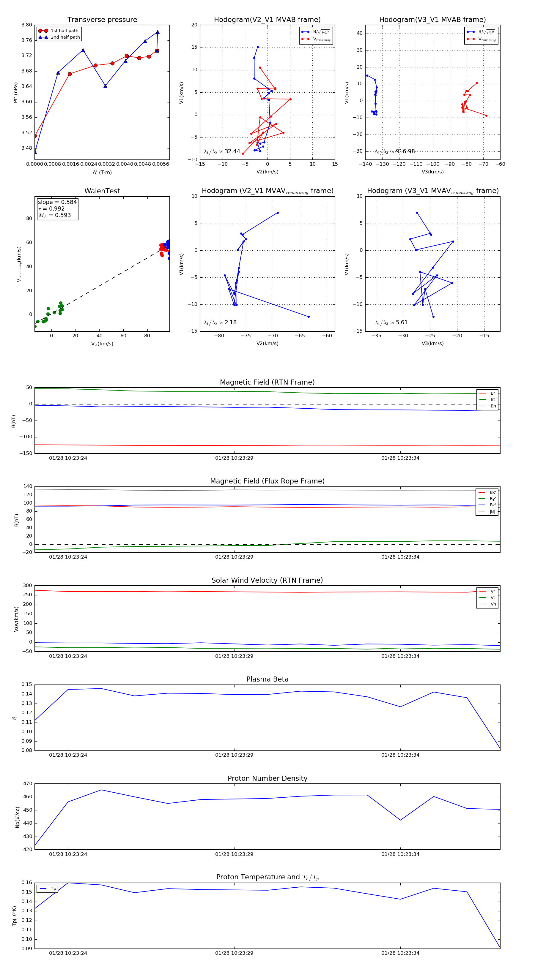Click the Magnetic Field (Flux Rope Frame) title

coord(267,481)
